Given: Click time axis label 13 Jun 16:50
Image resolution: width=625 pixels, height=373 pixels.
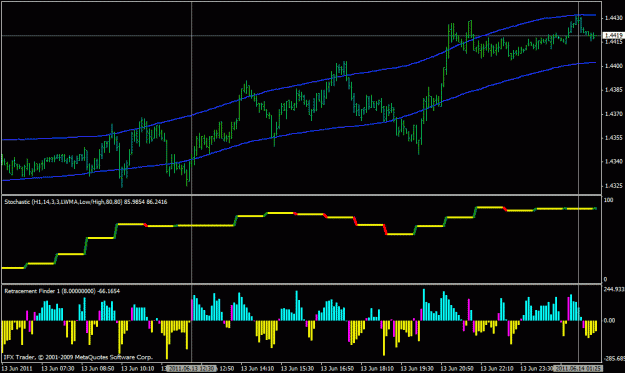Looking at the screenshot, I should click(x=337, y=369).
